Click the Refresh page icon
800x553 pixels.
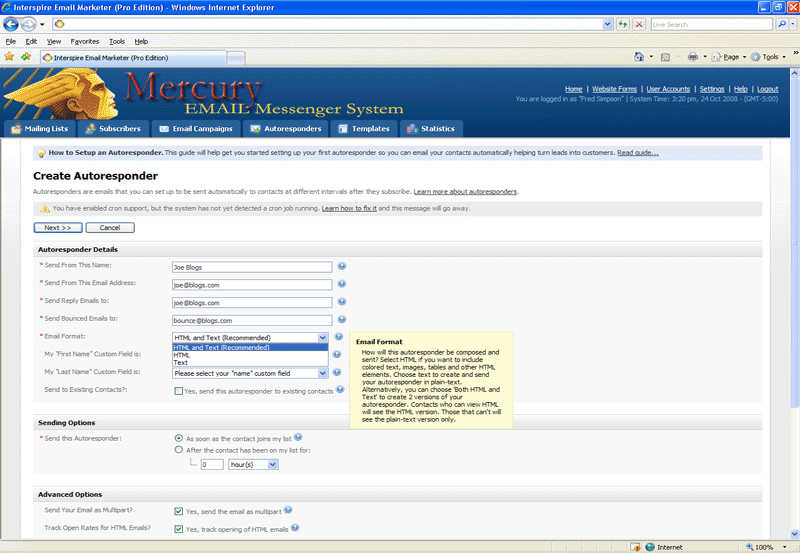tap(623, 24)
